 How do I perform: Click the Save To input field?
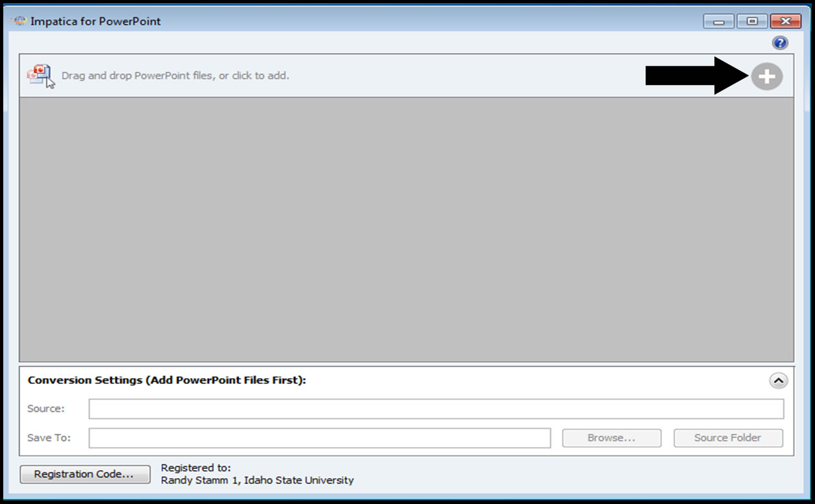point(320,438)
